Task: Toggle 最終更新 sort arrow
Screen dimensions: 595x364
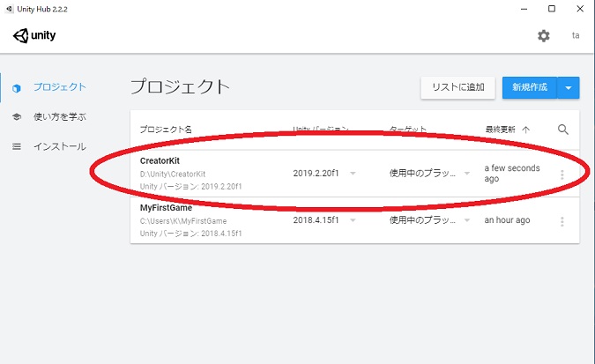Action: coord(525,130)
